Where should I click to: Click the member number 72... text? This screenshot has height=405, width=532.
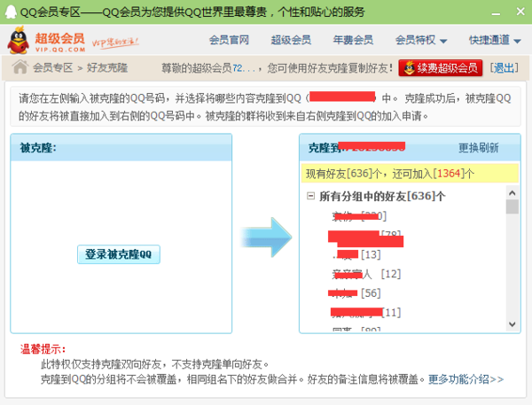tap(244, 68)
